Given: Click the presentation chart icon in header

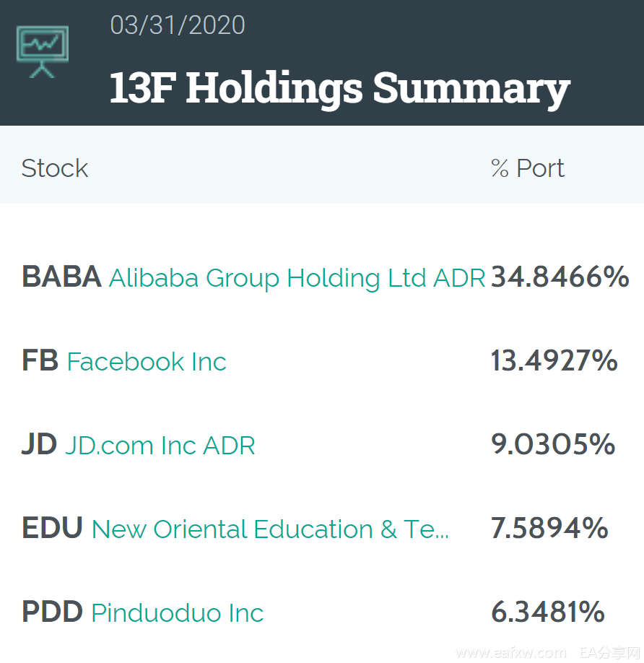Looking at the screenshot, I should [43, 51].
